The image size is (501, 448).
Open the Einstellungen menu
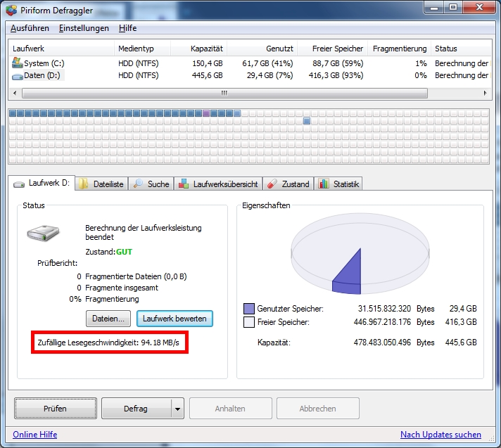pyautogui.click(x=84, y=28)
